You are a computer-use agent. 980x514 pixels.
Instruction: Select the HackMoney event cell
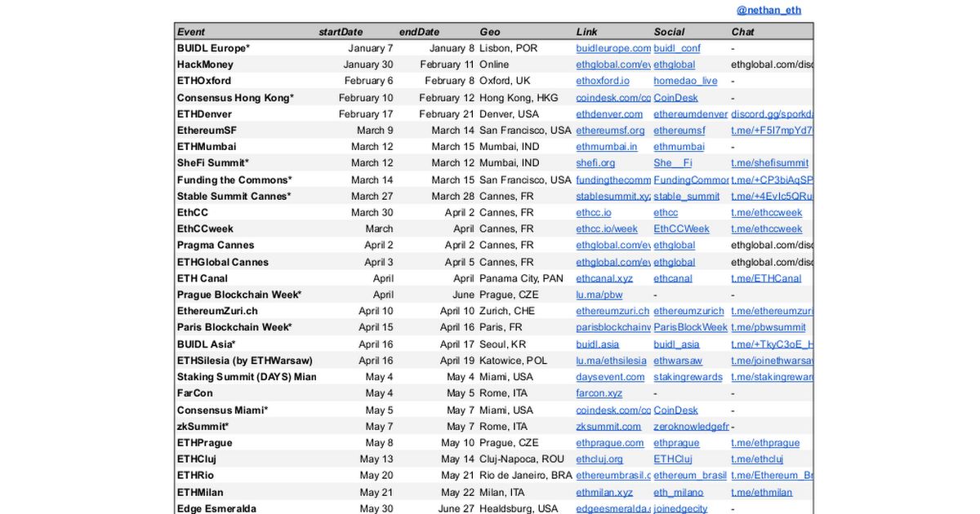245,64
